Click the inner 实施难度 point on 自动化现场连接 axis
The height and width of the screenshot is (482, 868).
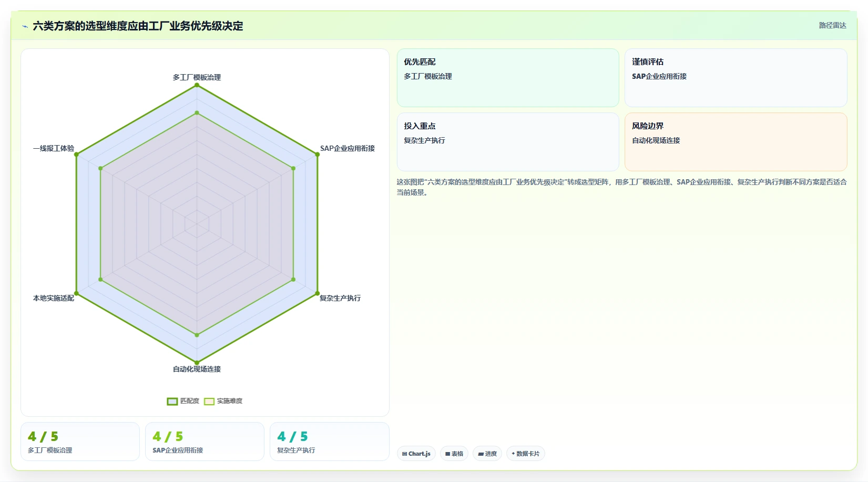(197, 335)
